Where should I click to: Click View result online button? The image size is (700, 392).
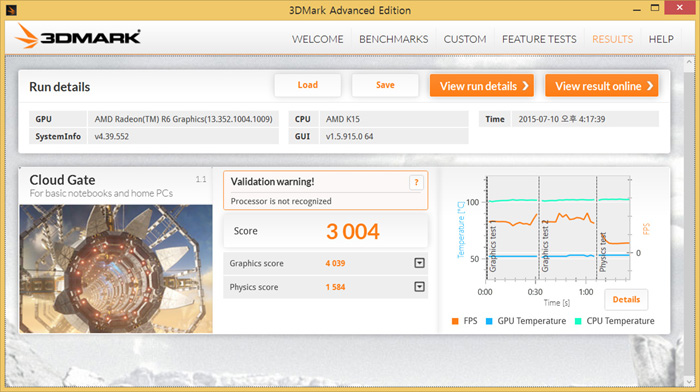coord(602,86)
